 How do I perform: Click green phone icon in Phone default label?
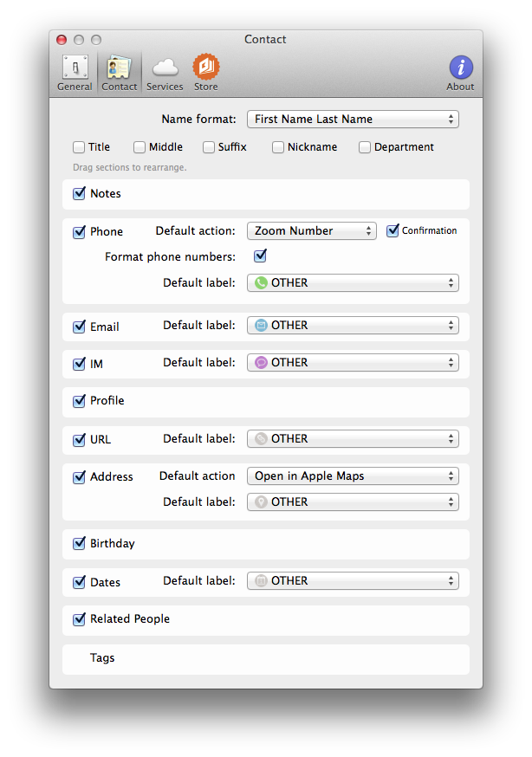[x=261, y=283]
